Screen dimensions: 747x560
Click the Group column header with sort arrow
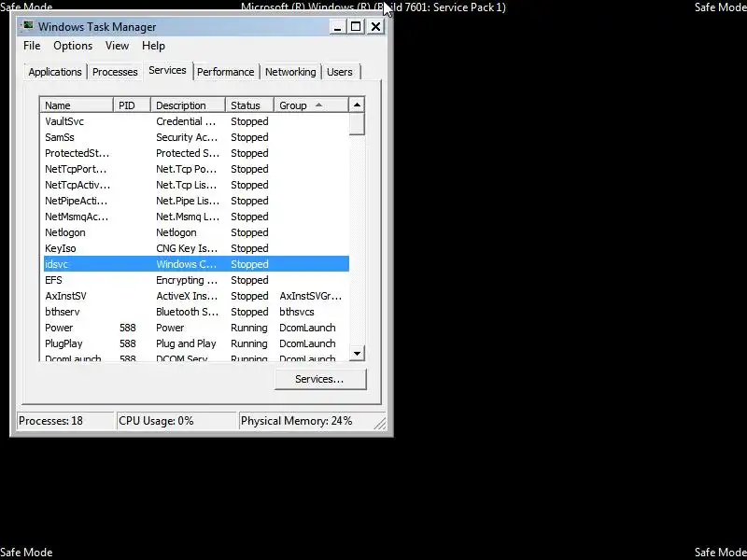312,105
